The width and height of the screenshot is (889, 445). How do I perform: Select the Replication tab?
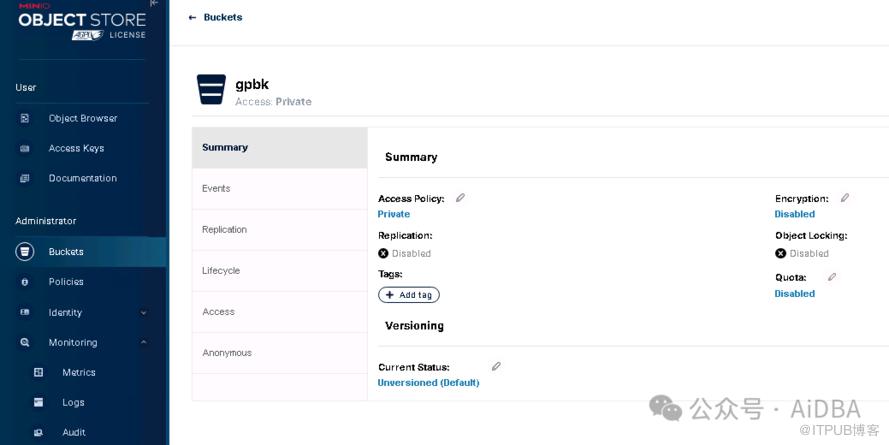point(224,229)
